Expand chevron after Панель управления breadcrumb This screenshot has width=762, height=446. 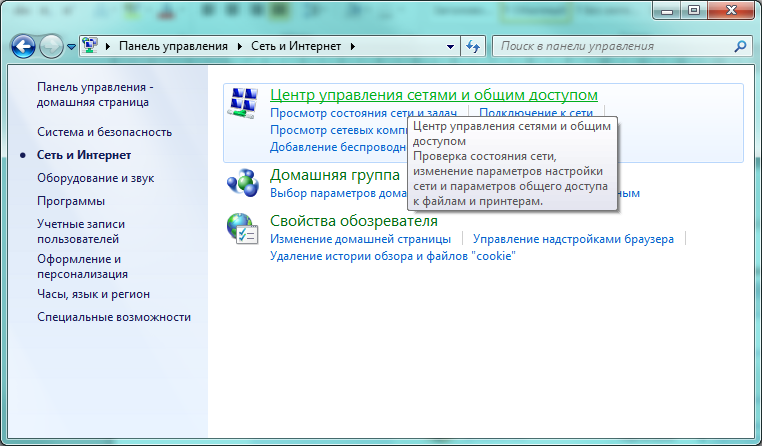point(240,46)
